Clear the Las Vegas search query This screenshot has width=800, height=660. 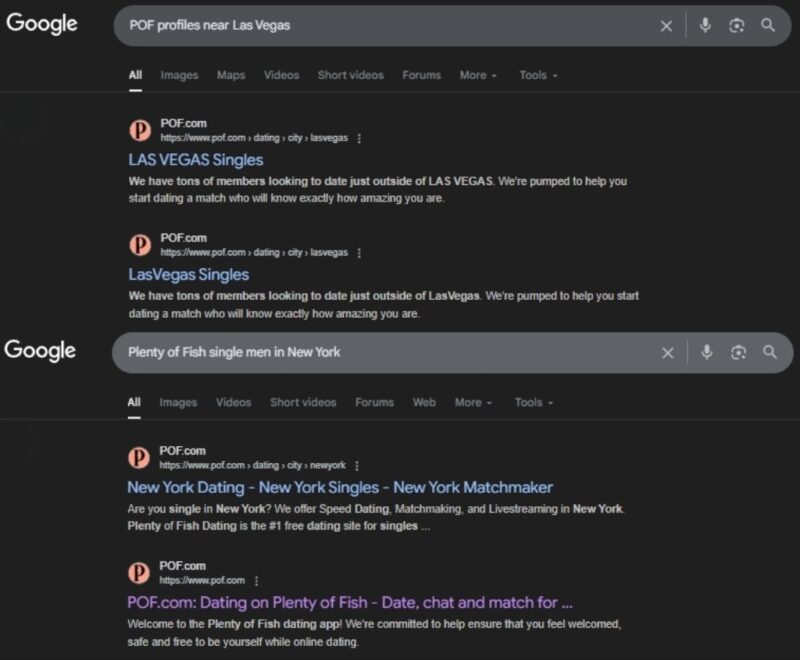tap(666, 27)
